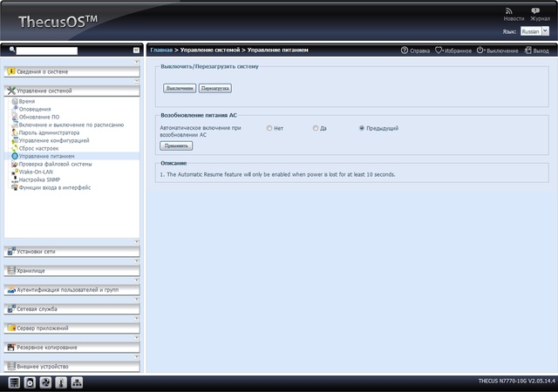The width and height of the screenshot is (558, 392).
Task: Click the fan status icon in bottom bar
Action: click(x=45, y=382)
